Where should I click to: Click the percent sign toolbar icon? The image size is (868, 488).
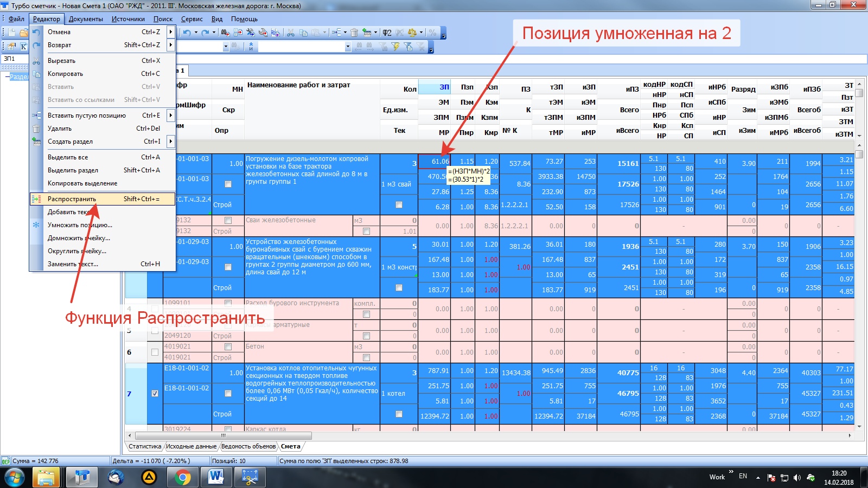[x=432, y=33]
